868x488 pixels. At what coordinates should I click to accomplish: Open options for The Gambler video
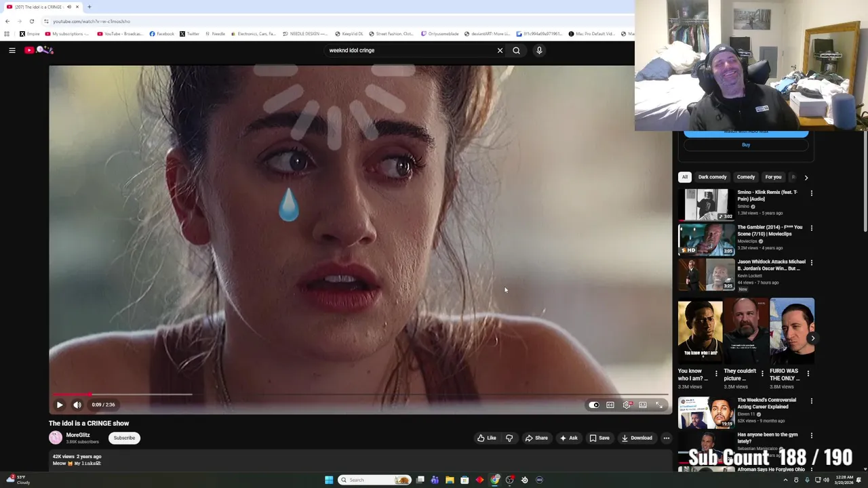click(811, 228)
